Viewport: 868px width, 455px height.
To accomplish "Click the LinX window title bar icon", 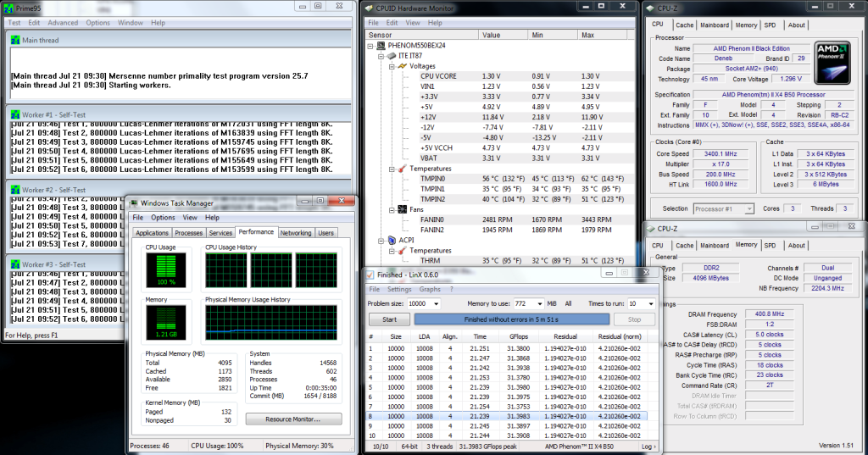I will coord(370,275).
